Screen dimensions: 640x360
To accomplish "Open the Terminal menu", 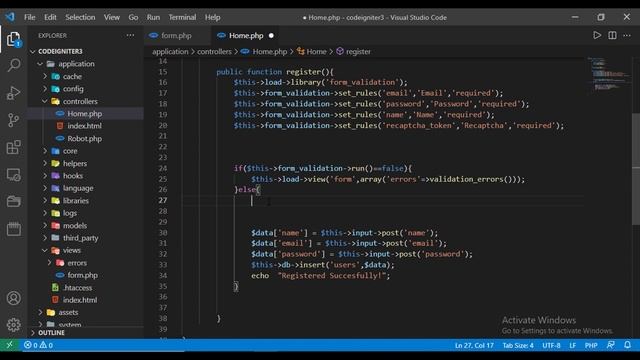I will pyautogui.click(x=182, y=17).
